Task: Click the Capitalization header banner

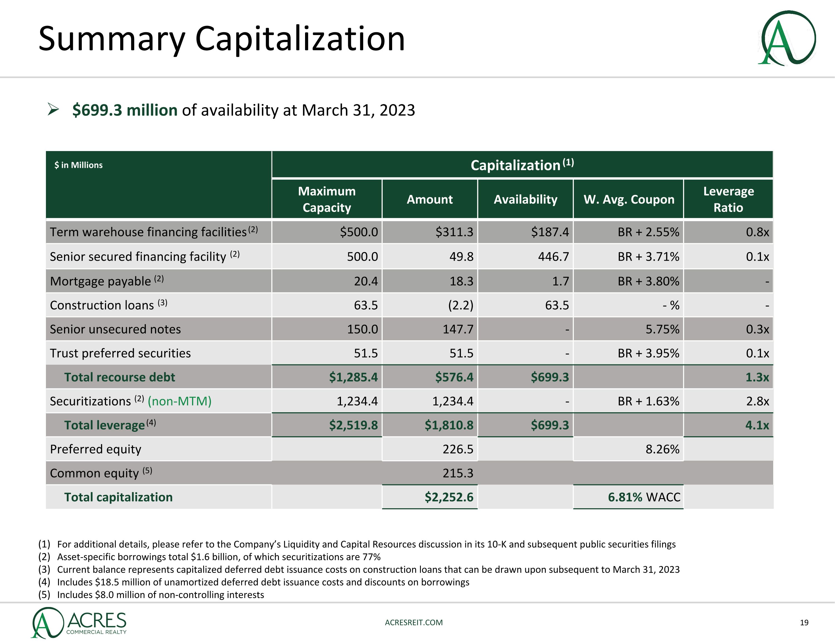Action: click(522, 165)
